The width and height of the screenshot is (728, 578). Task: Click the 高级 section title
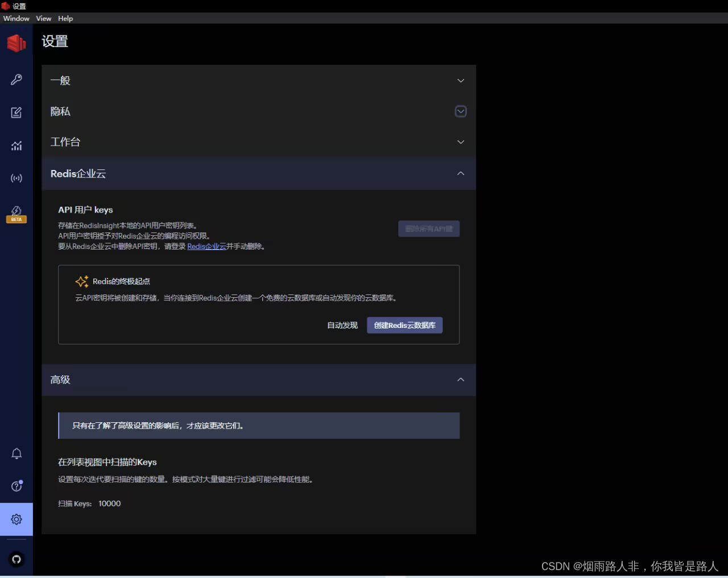pos(60,380)
